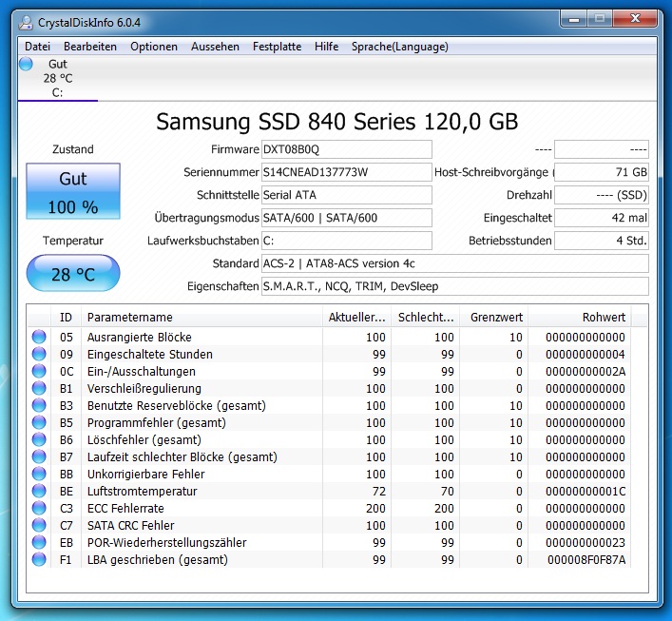Click the ID cell EB
The width and height of the screenshot is (672, 621).
click(67, 542)
